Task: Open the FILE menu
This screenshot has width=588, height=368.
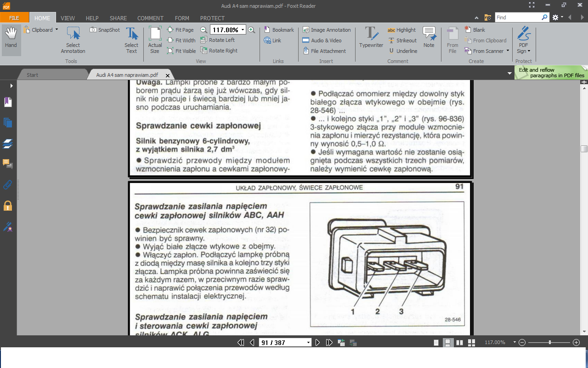Action: (x=14, y=18)
